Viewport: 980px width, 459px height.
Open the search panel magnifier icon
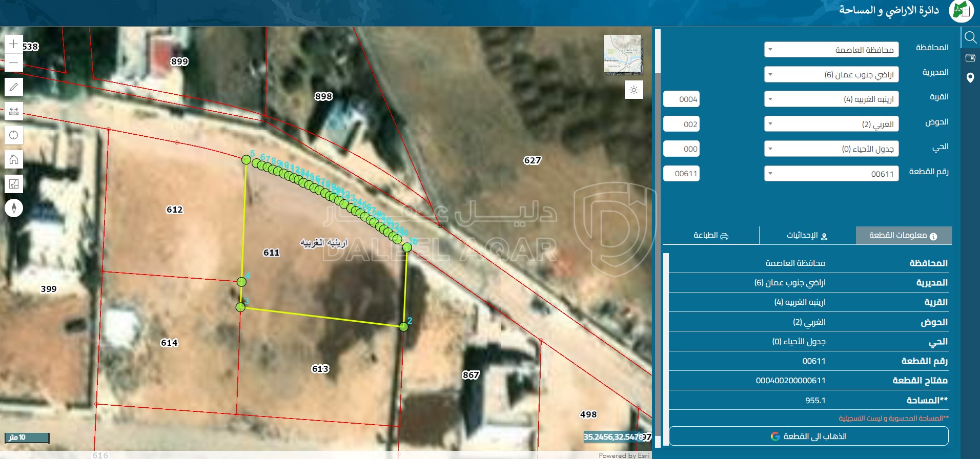tap(970, 37)
